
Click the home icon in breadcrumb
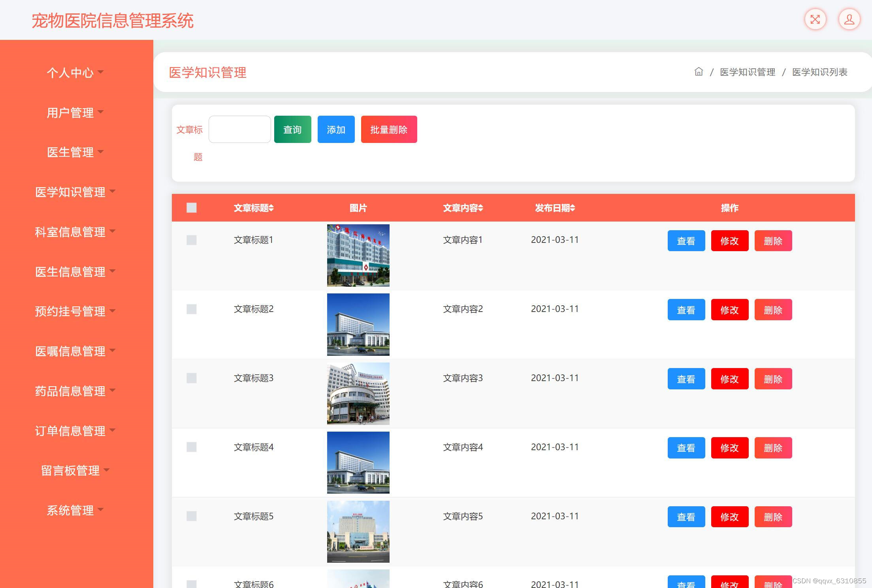click(x=699, y=72)
